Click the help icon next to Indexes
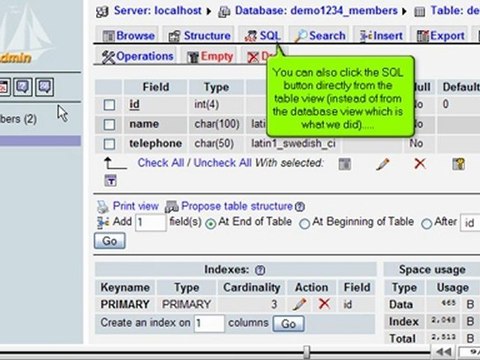The width and height of the screenshot is (480, 360). [260, 270]
